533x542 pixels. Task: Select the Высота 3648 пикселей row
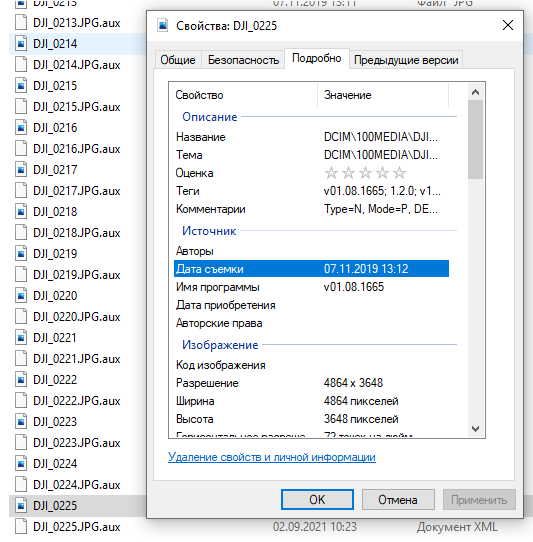coord(311,419)
